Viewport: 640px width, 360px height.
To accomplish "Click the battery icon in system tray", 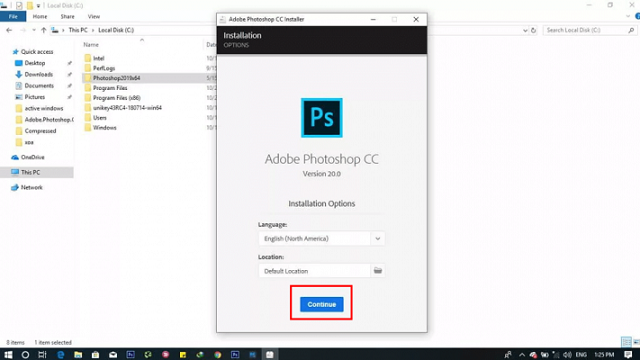I will click(x=544, y=355).
